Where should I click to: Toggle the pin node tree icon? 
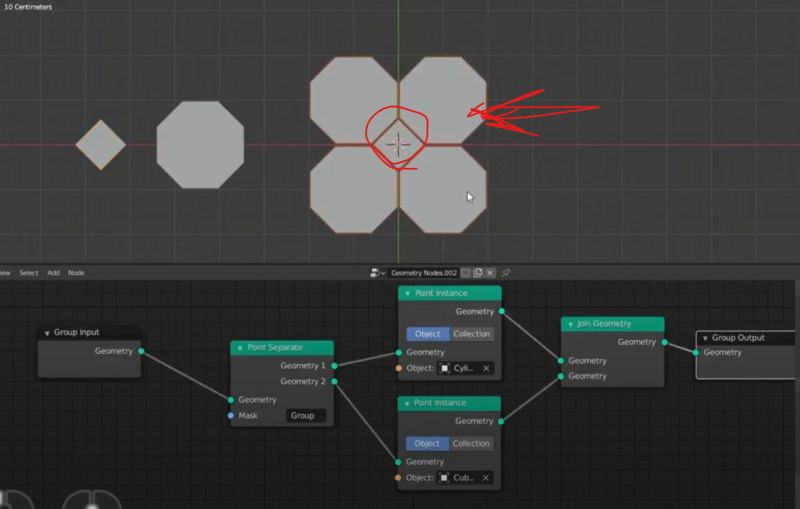[506, 273]
